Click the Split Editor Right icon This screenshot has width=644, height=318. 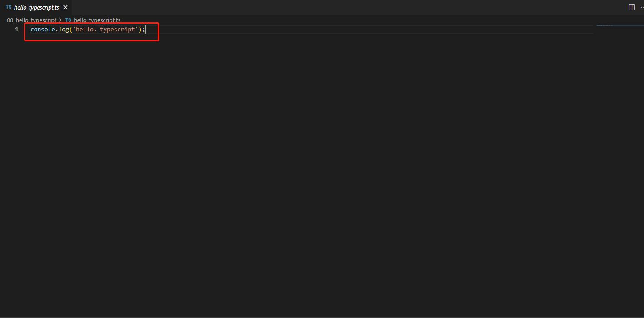pyautogui.click(x=632, y=7)
